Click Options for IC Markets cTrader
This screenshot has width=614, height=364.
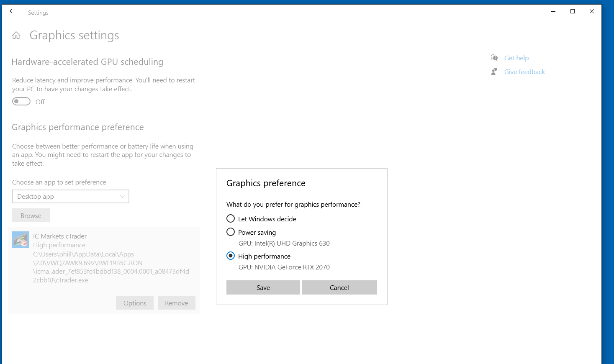click(135, 303)
